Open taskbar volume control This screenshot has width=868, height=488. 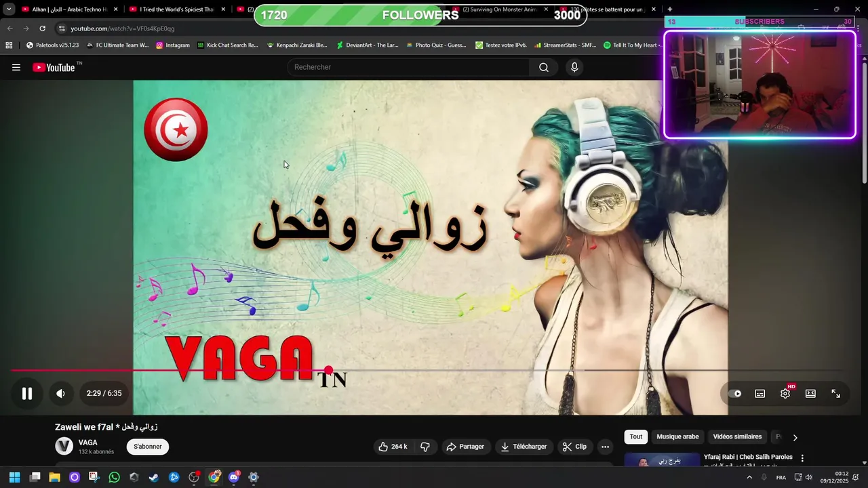point(808,477)
